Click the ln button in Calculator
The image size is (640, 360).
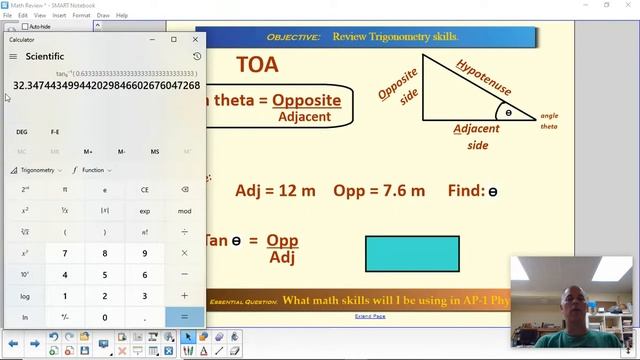[x=25, y=317]
